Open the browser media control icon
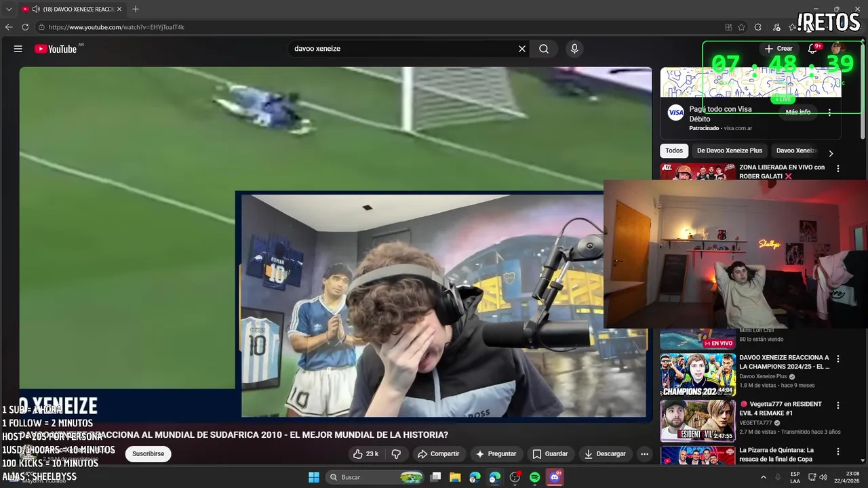This screenshot has width=868, height=488. pos(776,27)
